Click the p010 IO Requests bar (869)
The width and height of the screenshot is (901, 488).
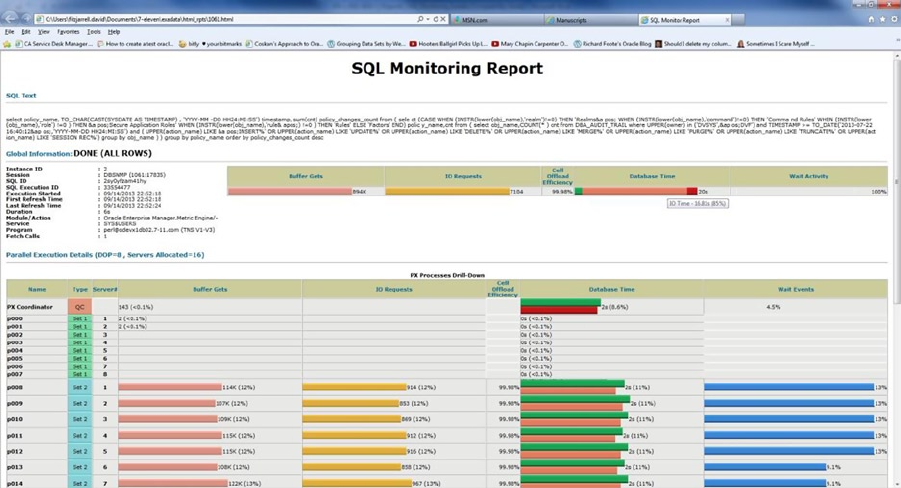coord(352,419)
